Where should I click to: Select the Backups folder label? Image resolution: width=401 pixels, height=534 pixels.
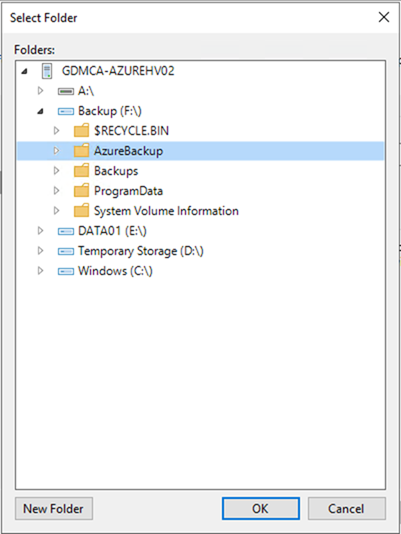pyautogui.click(x=116, y=171)
